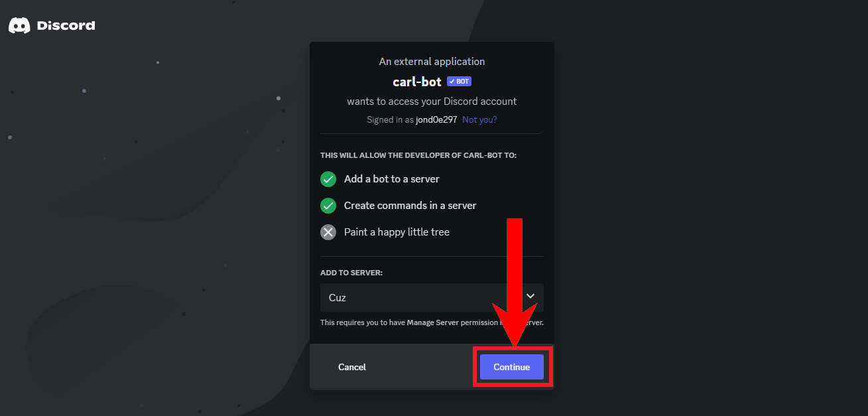Click the gray X icon beside Paint a tree
868x416 pixels.
328,232
